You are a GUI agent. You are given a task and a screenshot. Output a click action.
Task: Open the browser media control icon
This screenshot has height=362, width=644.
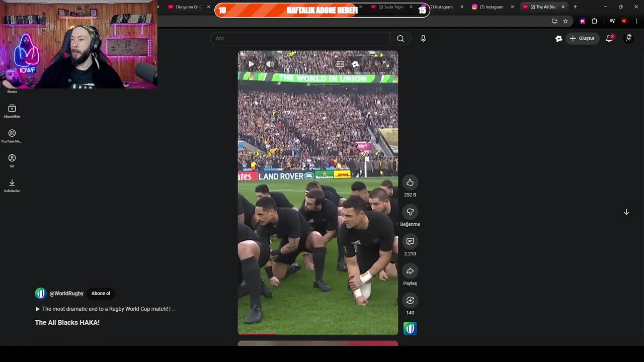click(612, 21)
